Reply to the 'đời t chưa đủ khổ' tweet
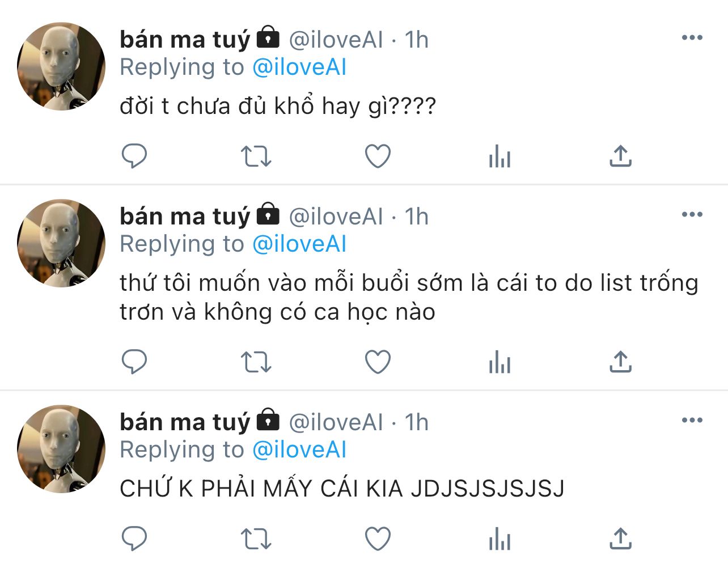The height and width of the screenshot is (564, 728). pos(134,156)
